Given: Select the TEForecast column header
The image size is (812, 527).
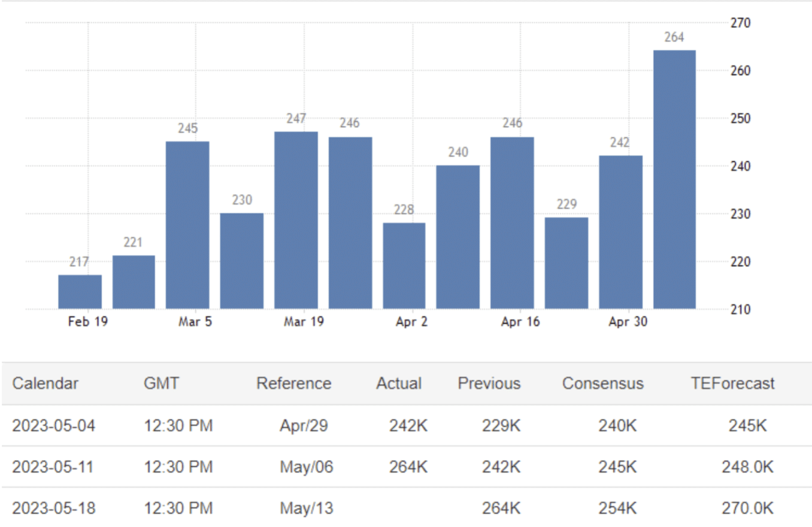Looking at the screenshot, I should [732, 383].
